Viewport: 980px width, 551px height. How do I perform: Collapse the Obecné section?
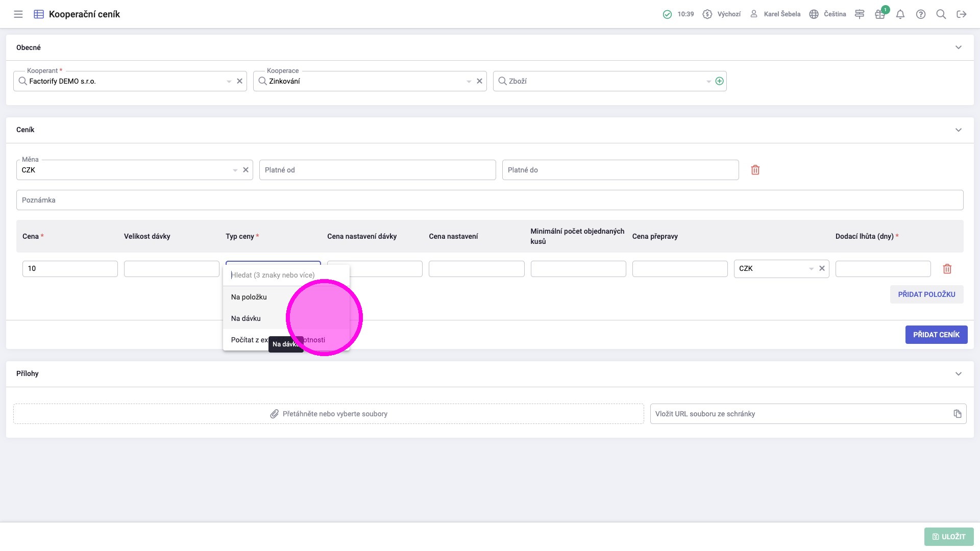[959, 47]
